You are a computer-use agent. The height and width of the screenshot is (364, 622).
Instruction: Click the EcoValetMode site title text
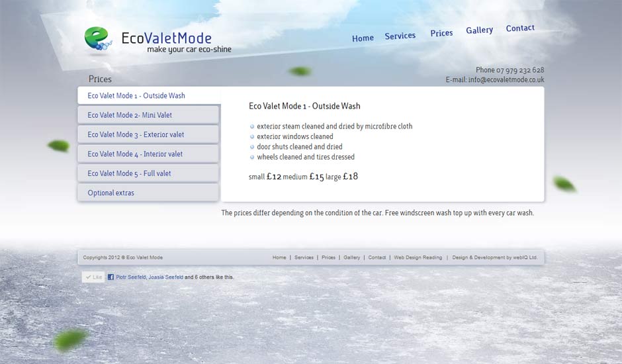(x=166, y=38)
